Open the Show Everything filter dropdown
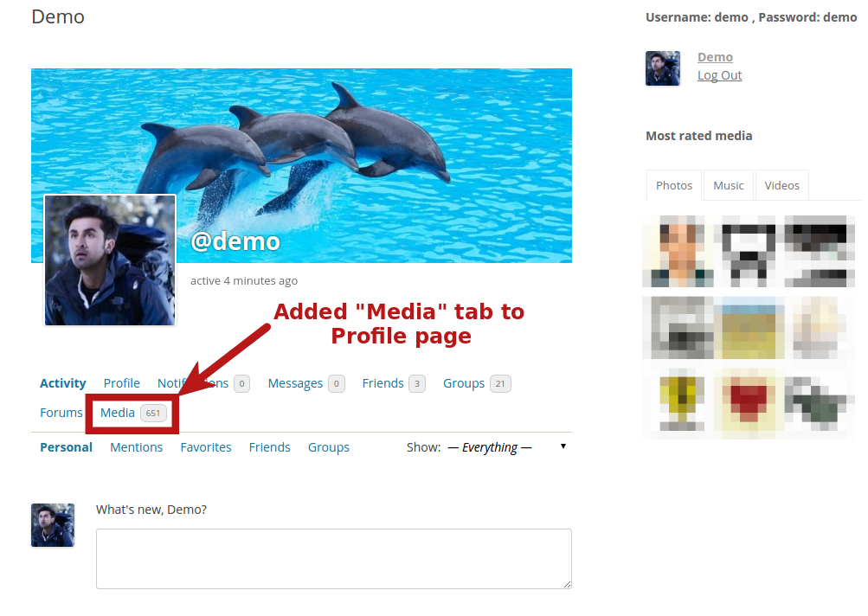Screen dimensions: 868x616 (x=506, y=447)
